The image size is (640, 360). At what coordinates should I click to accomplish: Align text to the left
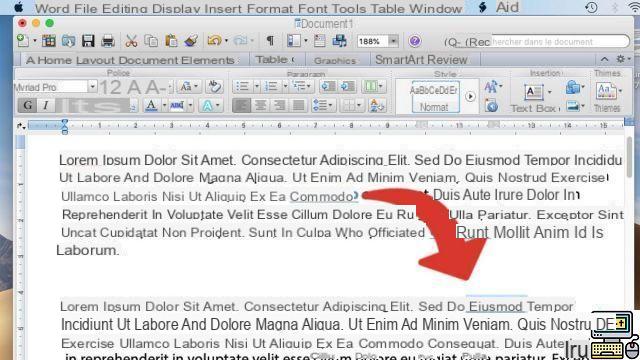[241, 106]
